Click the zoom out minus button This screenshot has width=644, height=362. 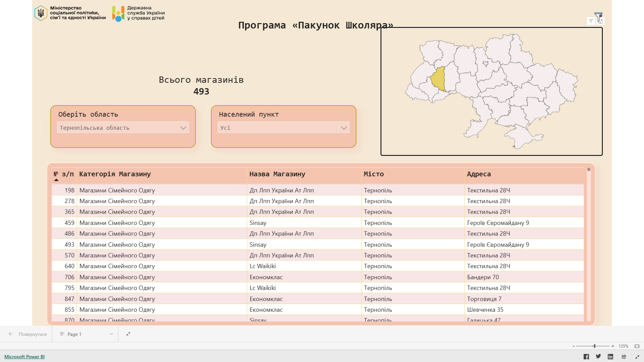click(574, 346)
